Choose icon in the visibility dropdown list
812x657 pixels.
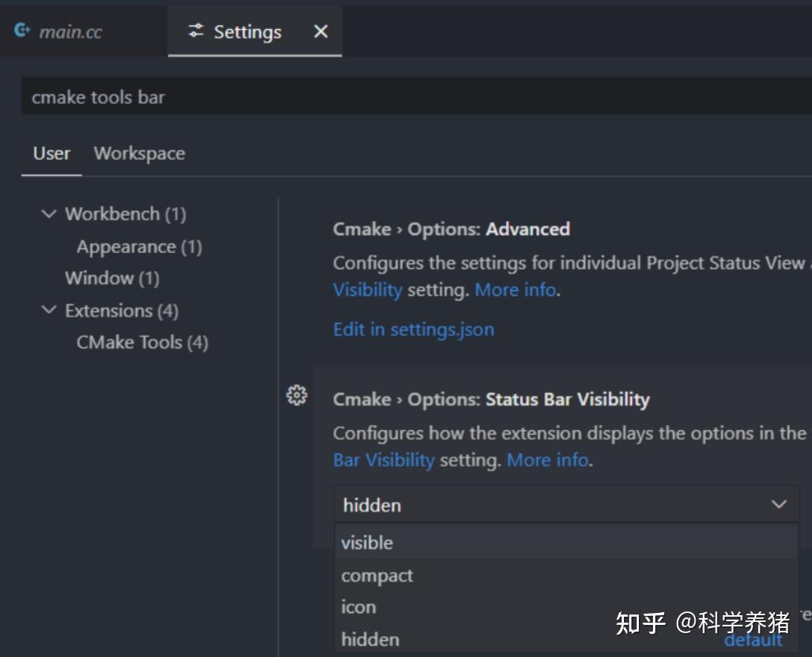pos(358,607)
